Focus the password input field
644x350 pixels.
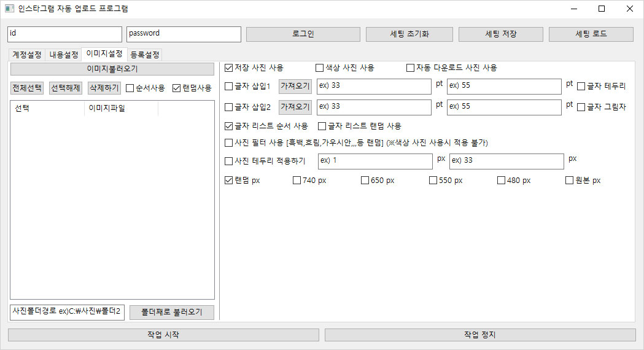pos(184,34)
